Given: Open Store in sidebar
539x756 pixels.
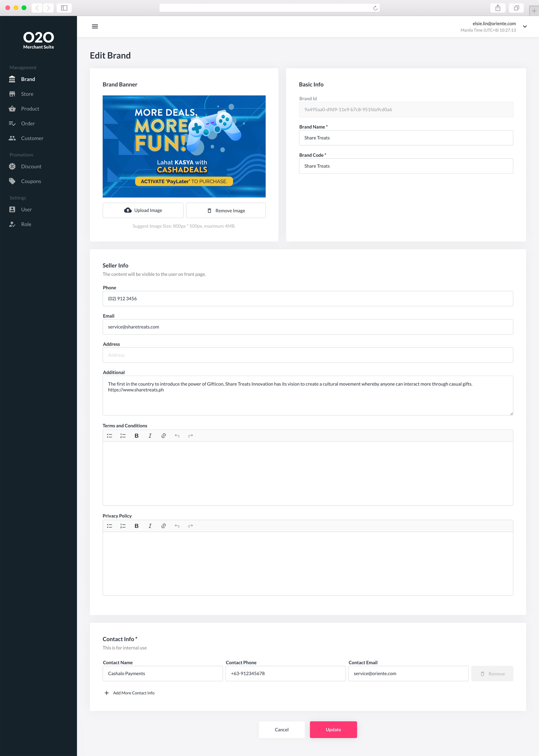Looking at the screenshot, I should 27,94.
